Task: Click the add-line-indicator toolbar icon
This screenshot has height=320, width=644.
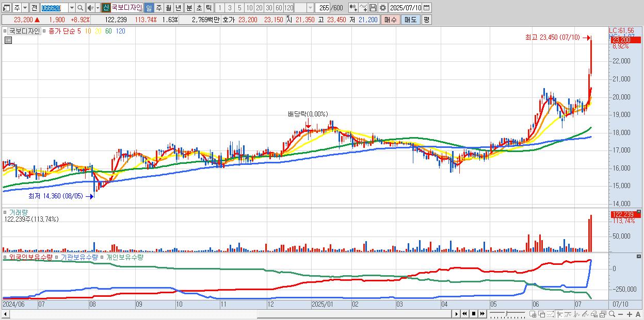Action: (x=363, y=8)
